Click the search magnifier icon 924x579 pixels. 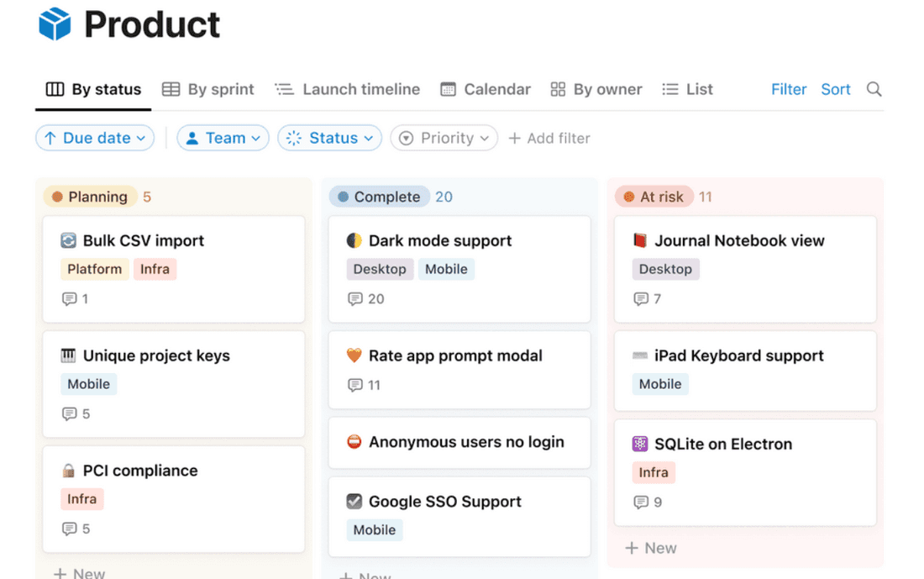click(x=874, y=89)
